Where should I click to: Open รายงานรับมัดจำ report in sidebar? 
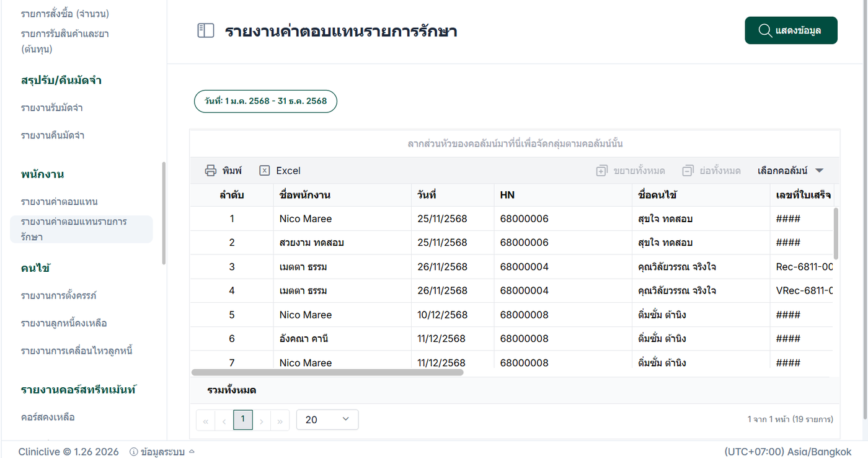coord(51,108)
